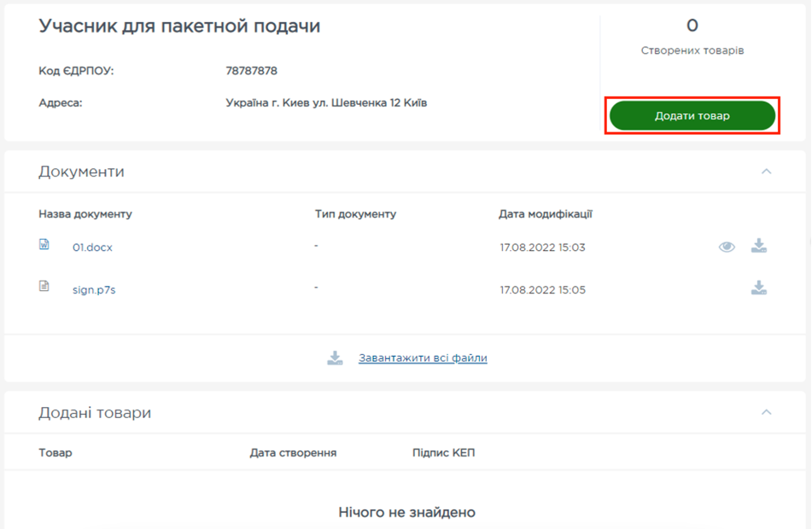
Task: Download the 01.docx file
Action: 759,247
